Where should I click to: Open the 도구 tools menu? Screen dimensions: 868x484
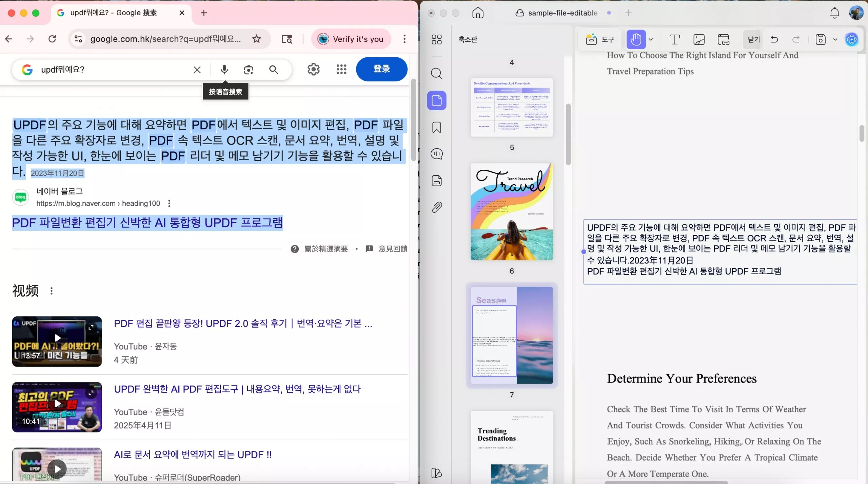(x=600, y=40)
